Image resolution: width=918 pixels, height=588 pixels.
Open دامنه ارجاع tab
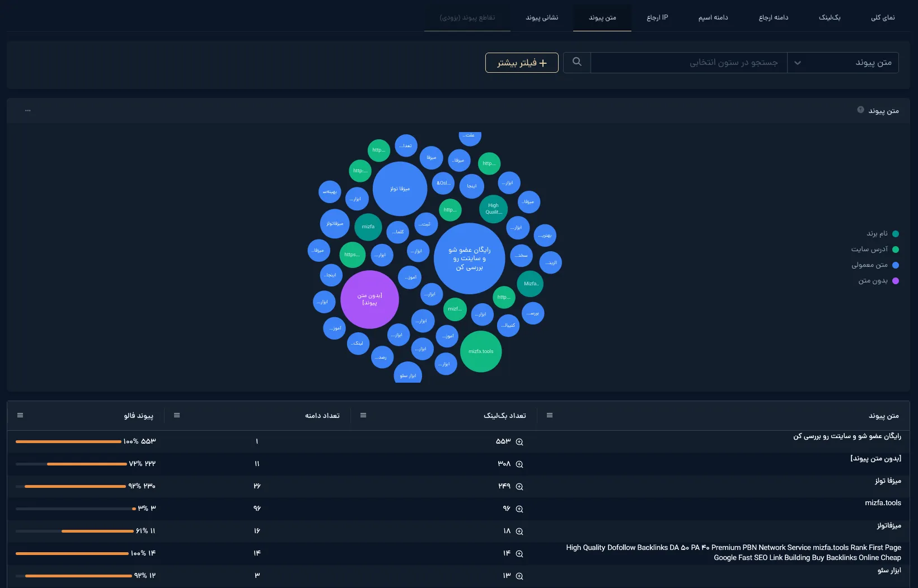coord(774,17)
